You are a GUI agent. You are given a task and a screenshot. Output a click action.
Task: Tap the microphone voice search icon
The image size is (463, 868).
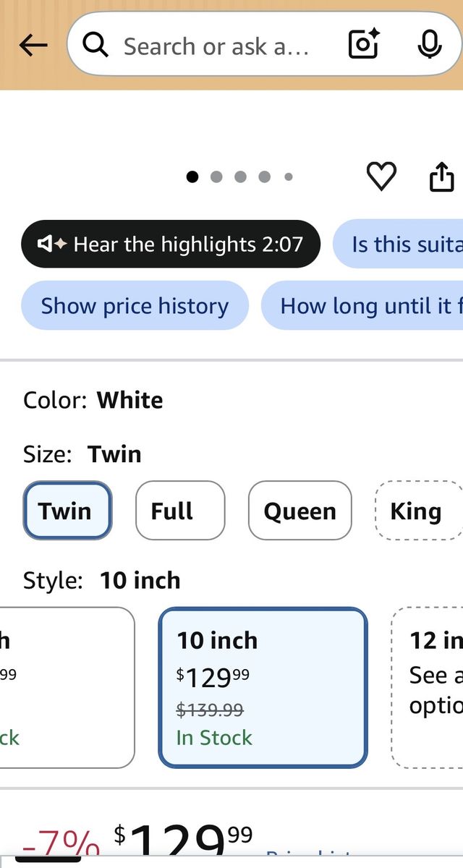(430, 45)
